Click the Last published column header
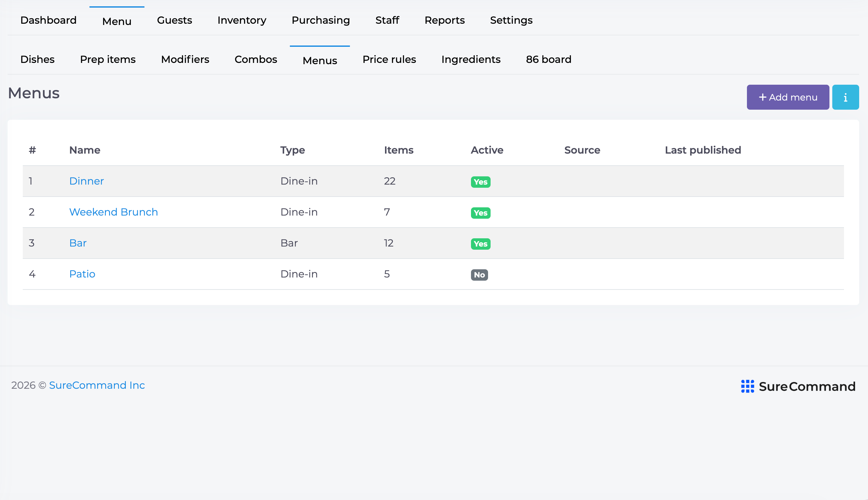This screenshot has width=868, height=500. (703, 150)
